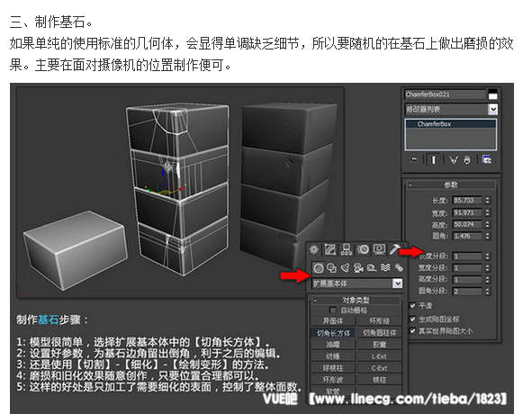The width and height of the screenshot is (532, 414).
Task: Toggle the 平滑 checkbox
Action: 412,305
